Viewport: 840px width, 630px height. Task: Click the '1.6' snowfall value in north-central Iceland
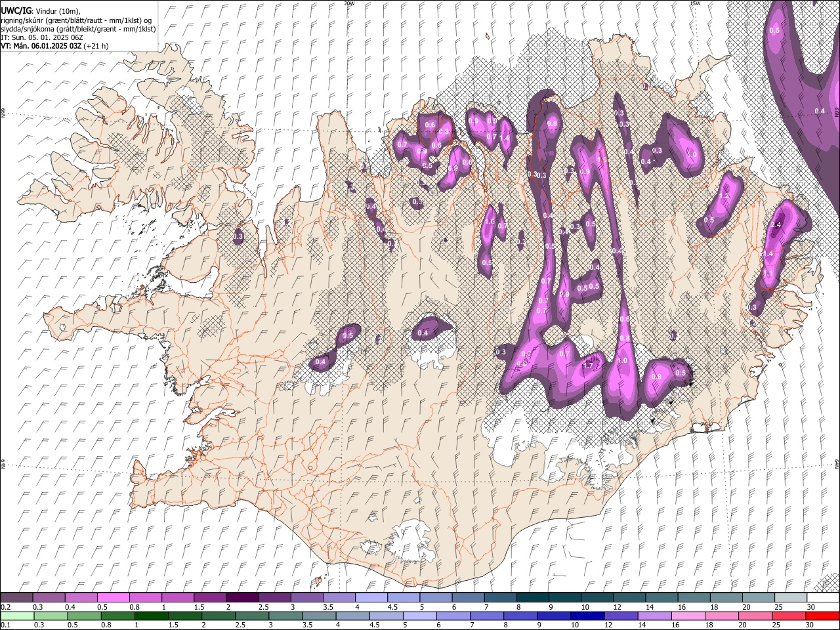[x=490, y=222]
